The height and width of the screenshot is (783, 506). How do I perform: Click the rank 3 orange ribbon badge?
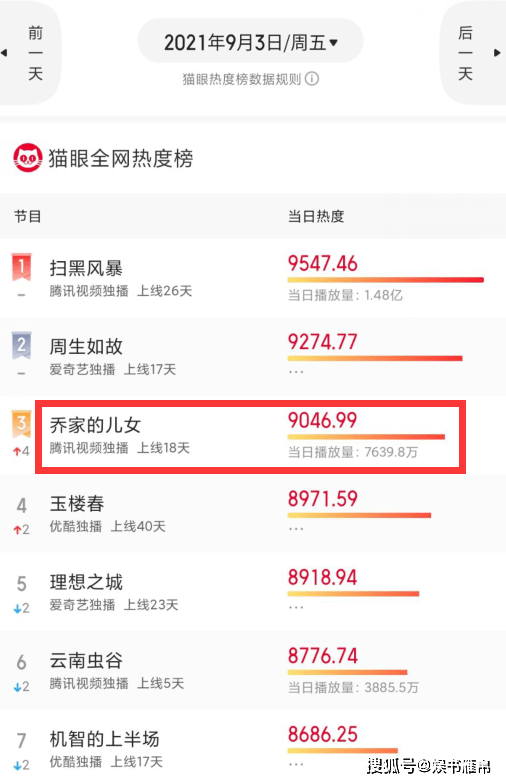pos(21,423)
